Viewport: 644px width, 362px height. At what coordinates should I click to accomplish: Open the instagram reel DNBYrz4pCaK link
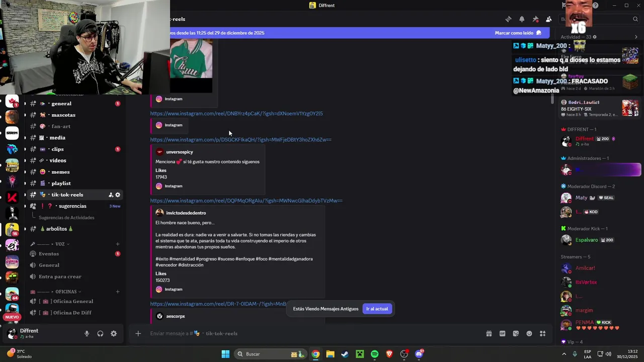[x=236, y=114]
